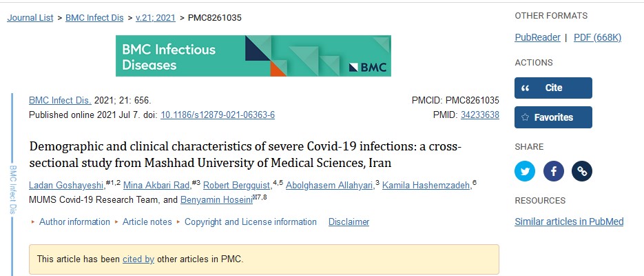Open the BMC Infectious Diseases banner
Viewport: 644px width, 276px height.
[x=253, y=56]
